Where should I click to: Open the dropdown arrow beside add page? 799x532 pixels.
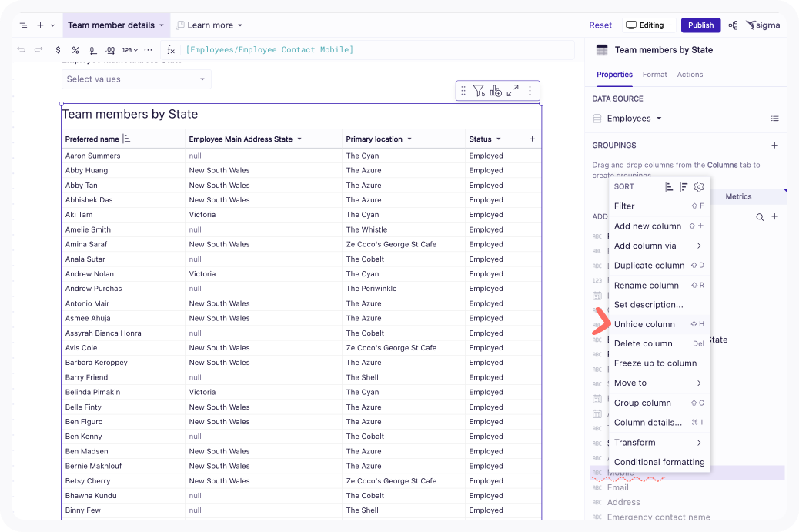(x=52, y=25)
